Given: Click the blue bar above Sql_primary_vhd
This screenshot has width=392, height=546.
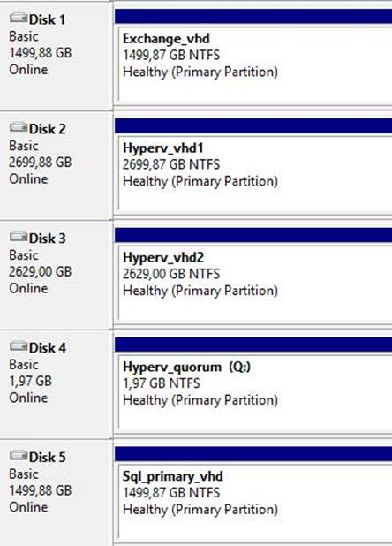Looking at the screenshot, I should (253, 454).
